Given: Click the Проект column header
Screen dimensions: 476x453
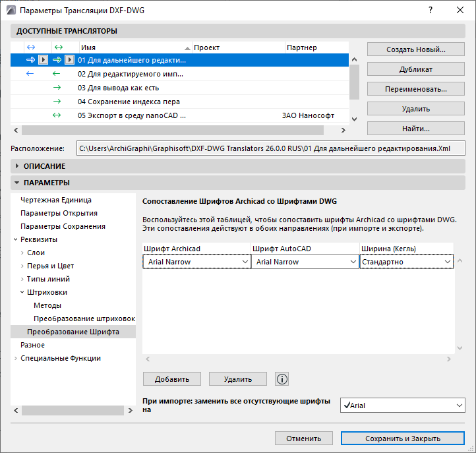Looking at the screenshot, I should pyautogui.click(x=239, y=47).
